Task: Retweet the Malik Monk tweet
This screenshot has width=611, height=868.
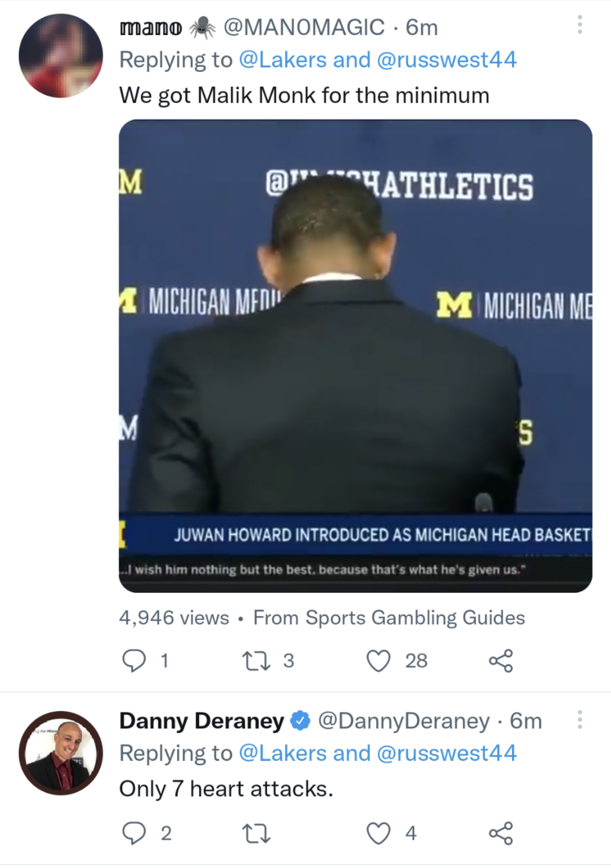Action: point(256,661)
